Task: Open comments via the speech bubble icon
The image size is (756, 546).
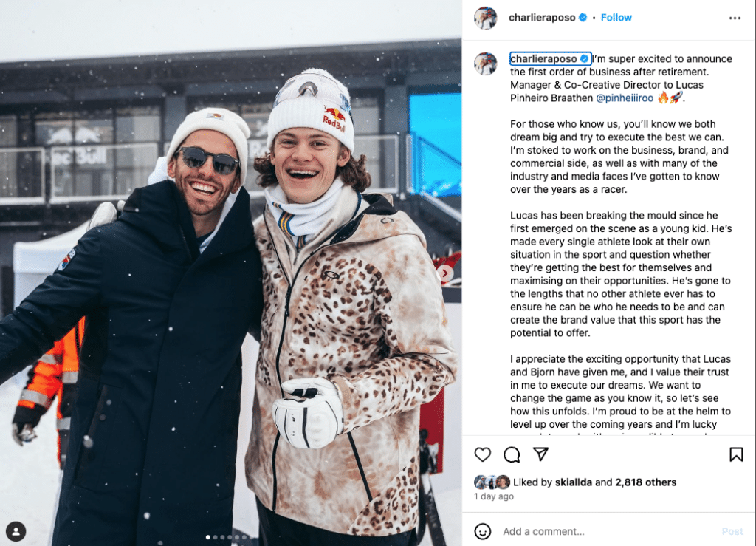Action: (512, 454)
